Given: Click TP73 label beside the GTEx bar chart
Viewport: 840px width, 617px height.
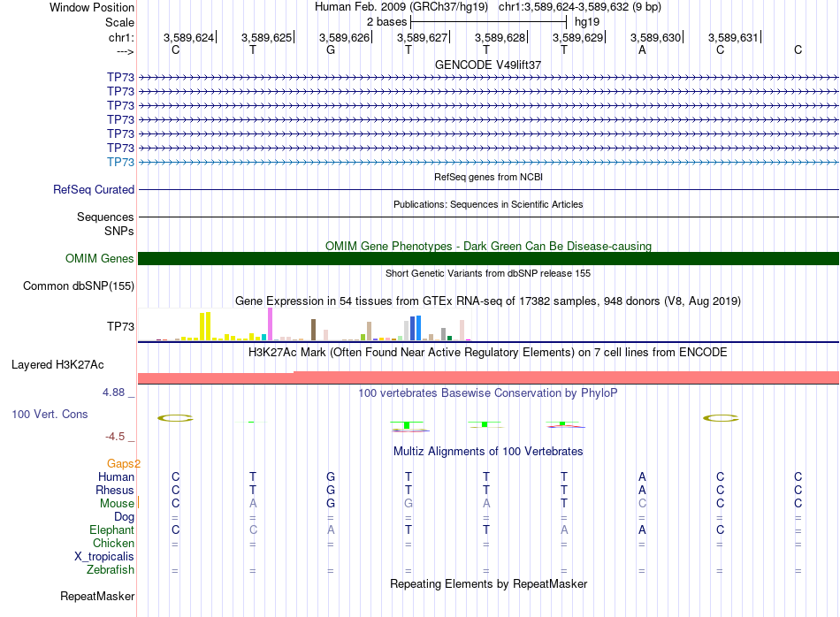Looking at the screenshot, I should click(x=120, y=327).
